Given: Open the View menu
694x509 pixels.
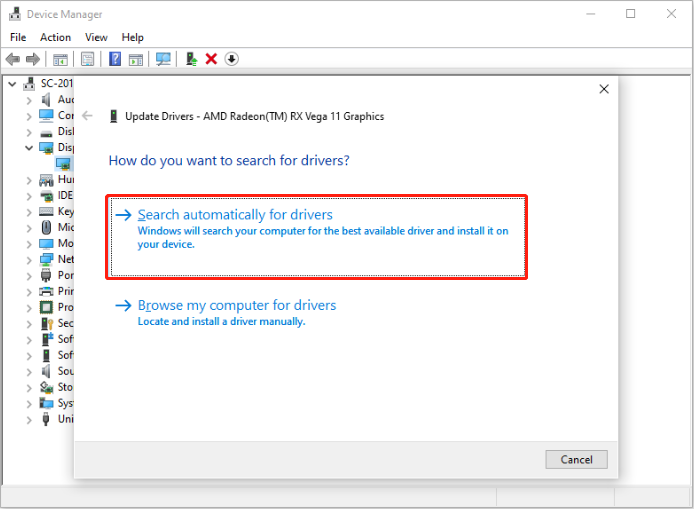Looking at the screenshot, I should (96, 37).
